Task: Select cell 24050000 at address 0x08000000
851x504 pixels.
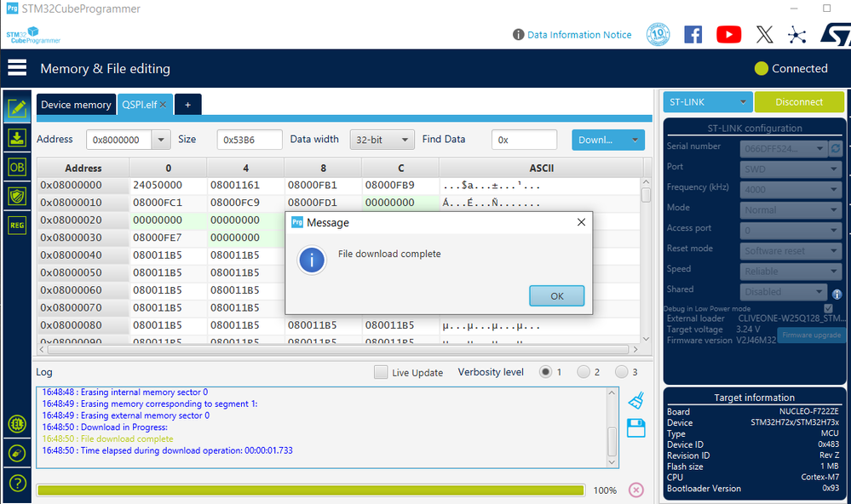Action: [169, 185]
